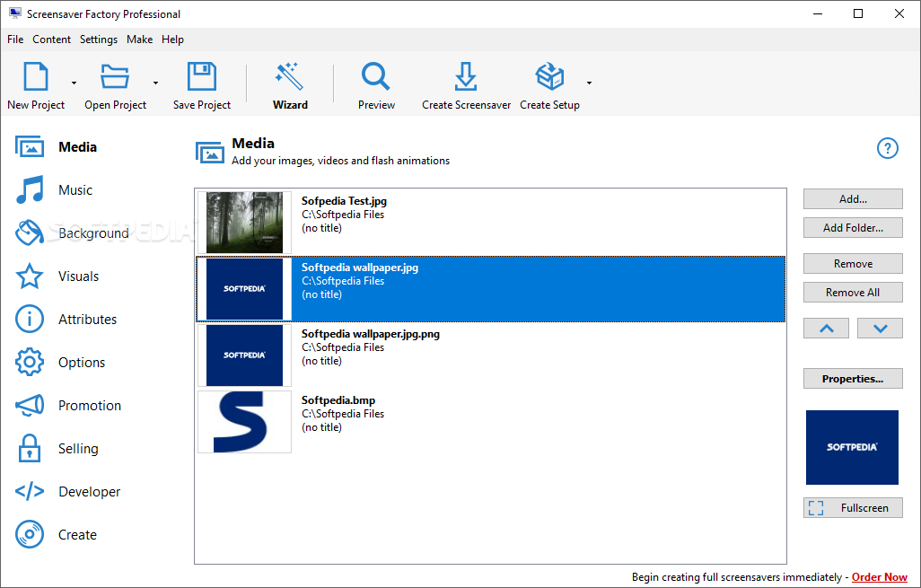This screenshot has width=921, height=588.
Task: Click the Open Project folder icon
Action: 115,75
